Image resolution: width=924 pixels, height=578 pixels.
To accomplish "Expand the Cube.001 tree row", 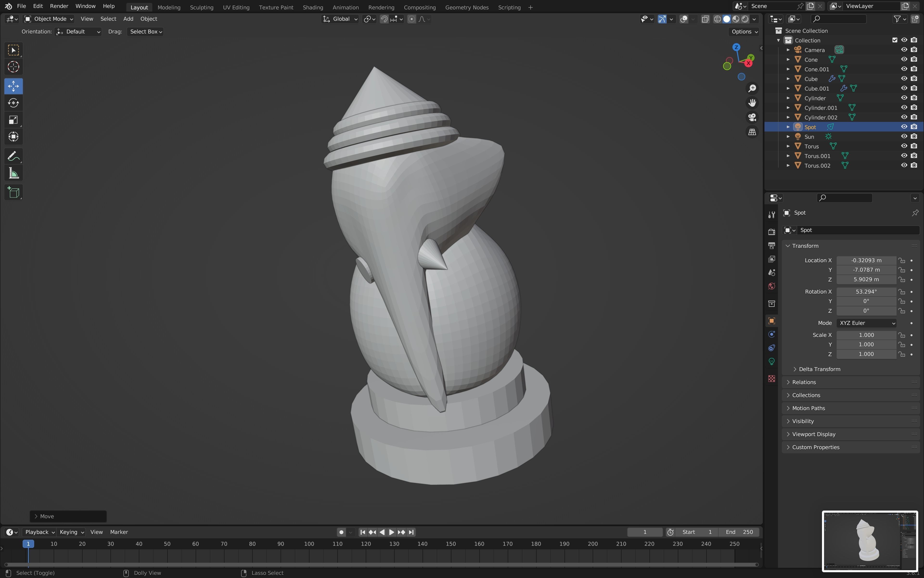I will click(x=788, y=88).
